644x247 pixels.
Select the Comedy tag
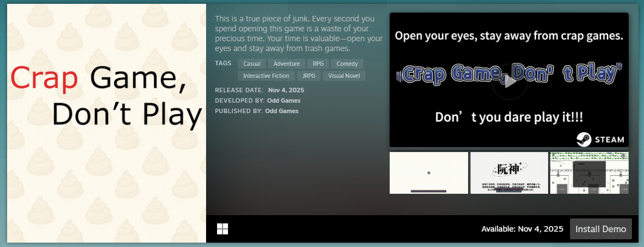347,64
